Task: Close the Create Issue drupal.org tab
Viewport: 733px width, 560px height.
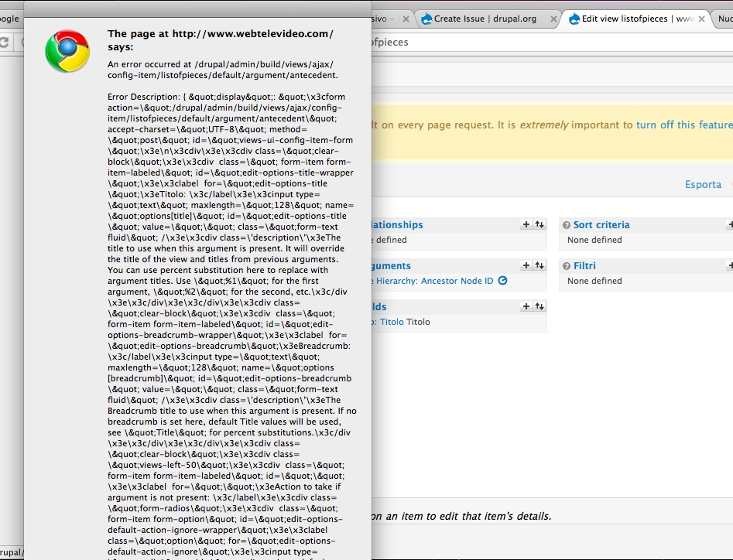Action: tap(553, 19)
